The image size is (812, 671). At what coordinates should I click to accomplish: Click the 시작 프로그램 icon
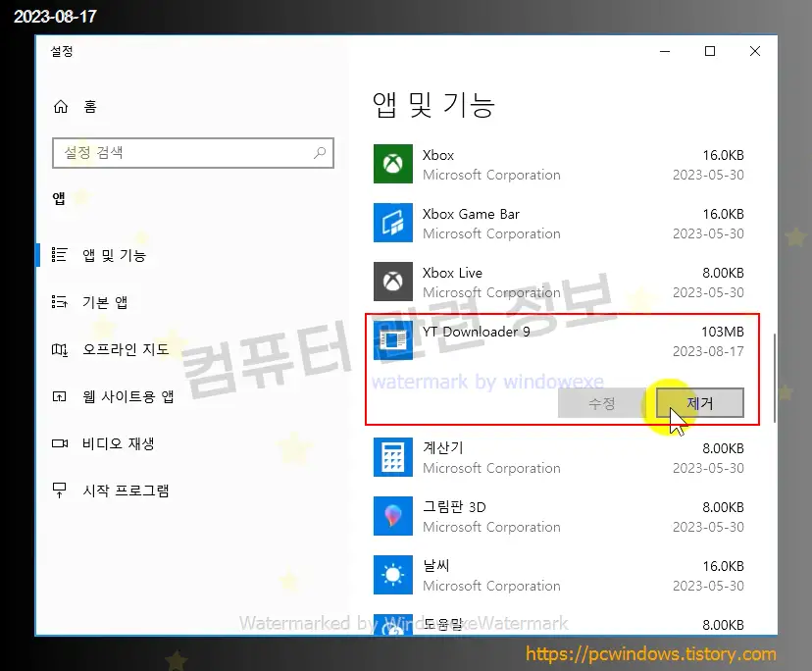(x=59, y=490)
